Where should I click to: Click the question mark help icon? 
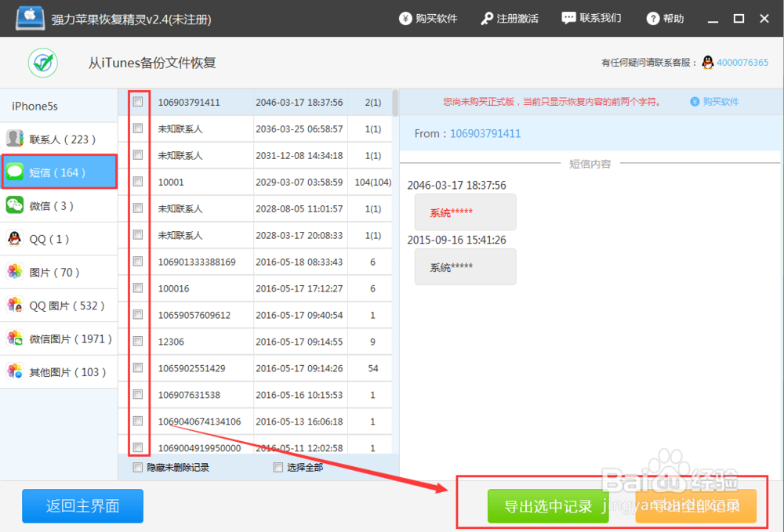point(652,19)
